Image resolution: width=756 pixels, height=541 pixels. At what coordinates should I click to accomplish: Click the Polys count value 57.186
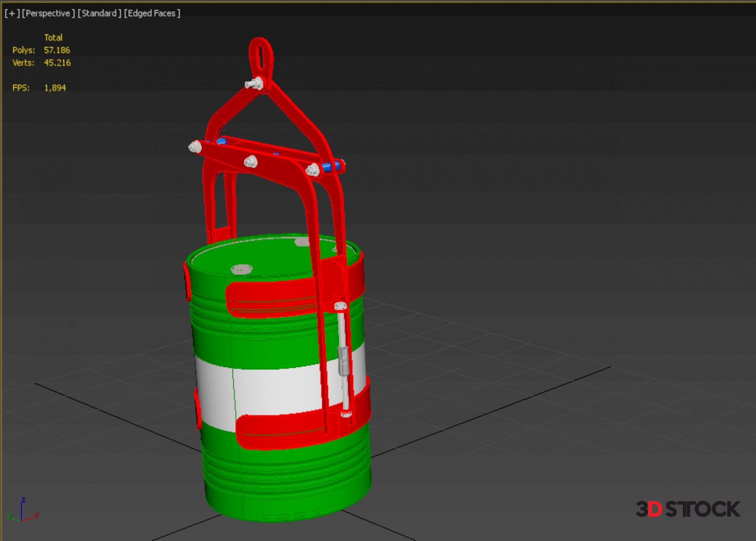click(57, 50)
